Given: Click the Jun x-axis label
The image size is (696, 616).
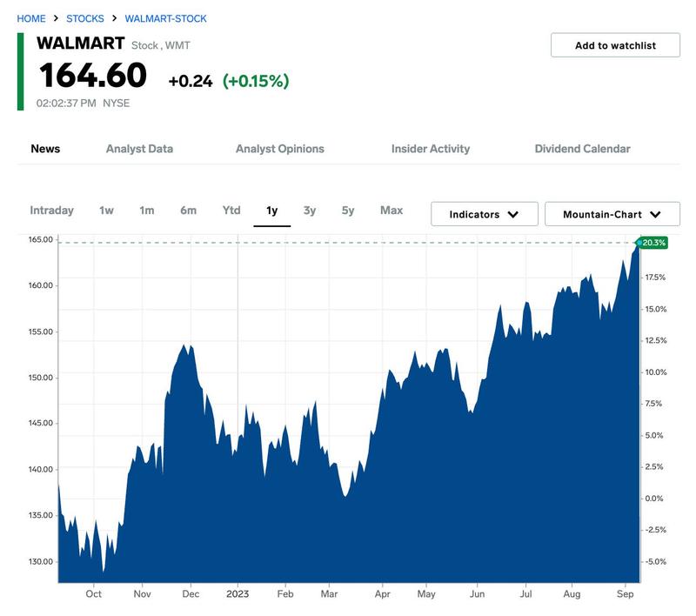Looking at the screenshot, I should [477, 593].
